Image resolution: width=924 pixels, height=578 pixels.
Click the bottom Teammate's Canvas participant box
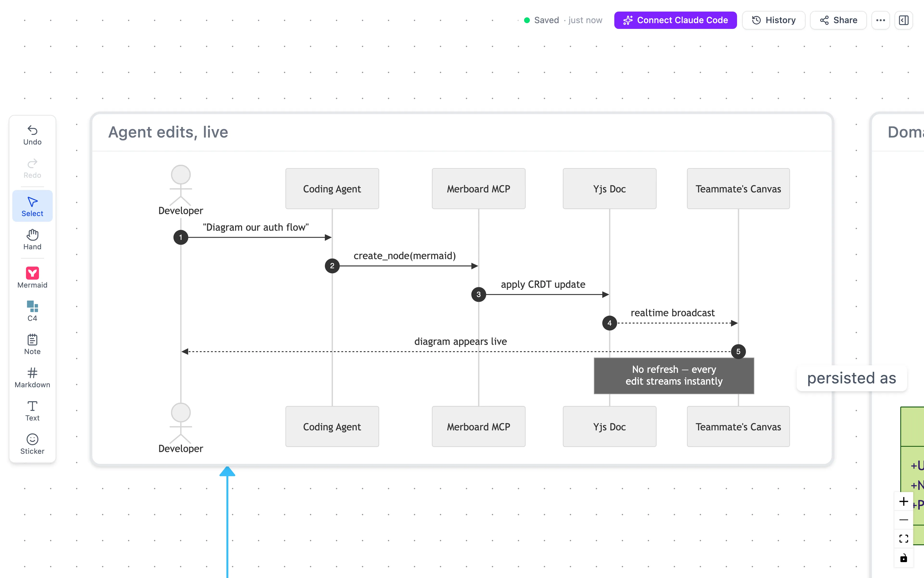pyautogui.click(x=738, y=427)
